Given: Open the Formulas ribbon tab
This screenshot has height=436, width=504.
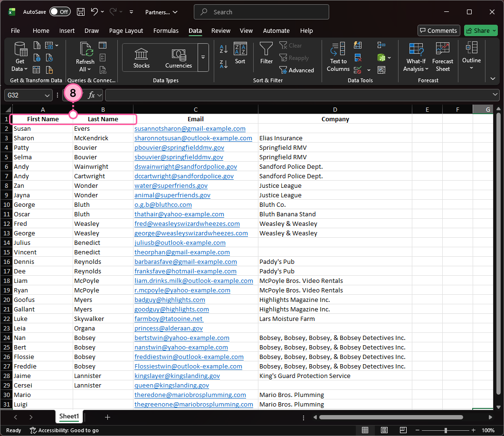Looking at the screenshot, I should 166,30.
